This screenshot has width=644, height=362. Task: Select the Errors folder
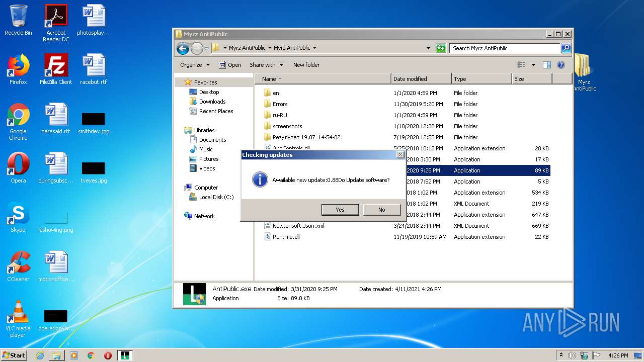pos(280,104)
